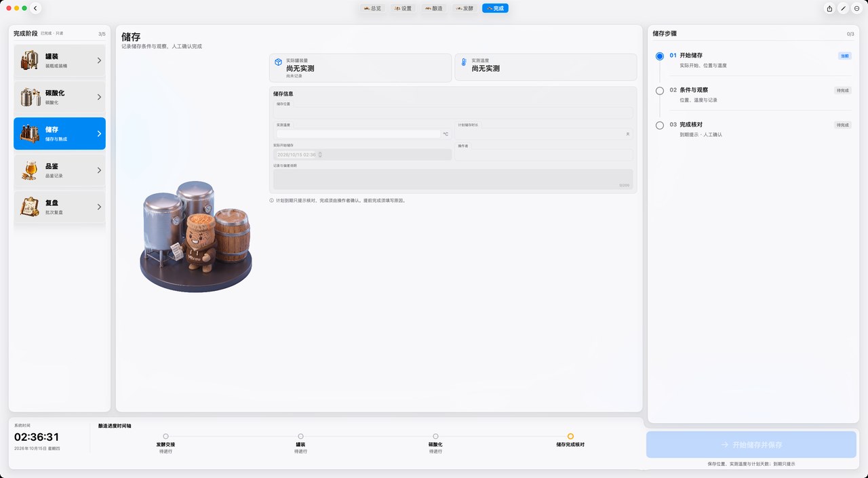Click the 开始储存并保存 button
Image resolution: width=868 pixels, height=478 pixels.
pos(751,445)
